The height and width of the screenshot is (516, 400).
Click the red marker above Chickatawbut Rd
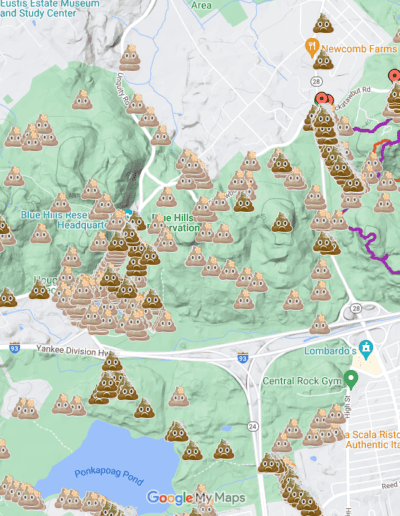tap(395, 76)
